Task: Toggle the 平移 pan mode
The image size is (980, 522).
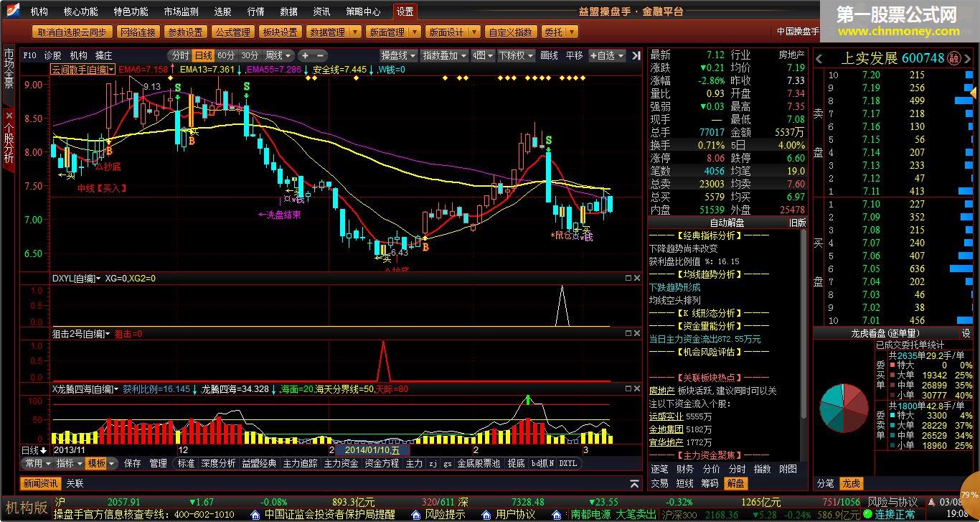Action: pyautogui.click(x=574, y=55)
